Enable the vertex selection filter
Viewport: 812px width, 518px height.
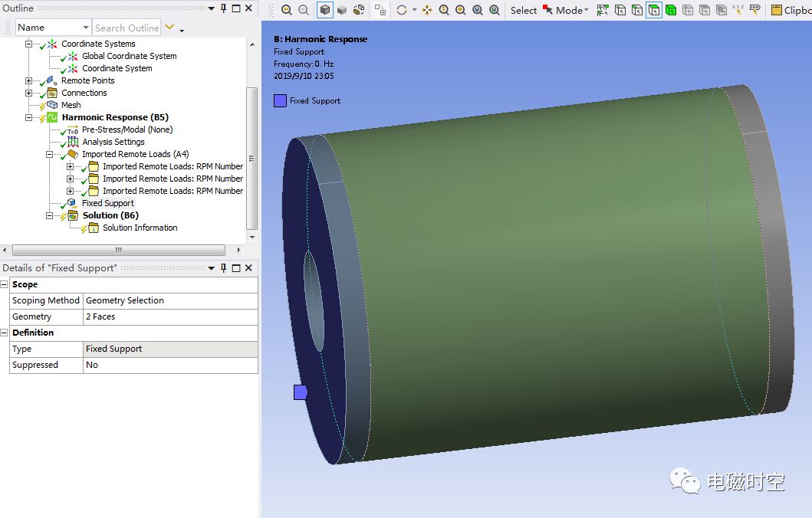tap(620, 10)
